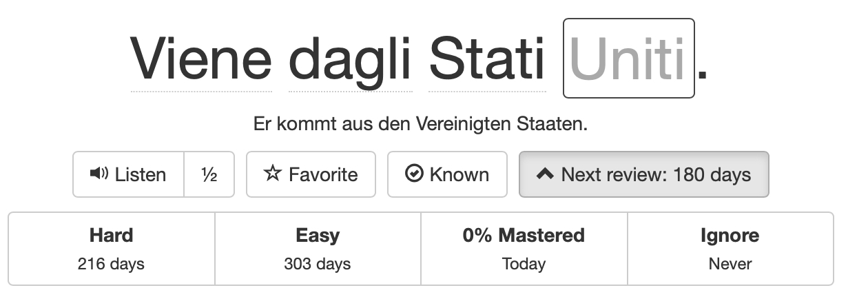Image resolution: width=868 pixels, height=299 pixels.
Task: Click the word "dagli" in the sentence
Action: 349,59
